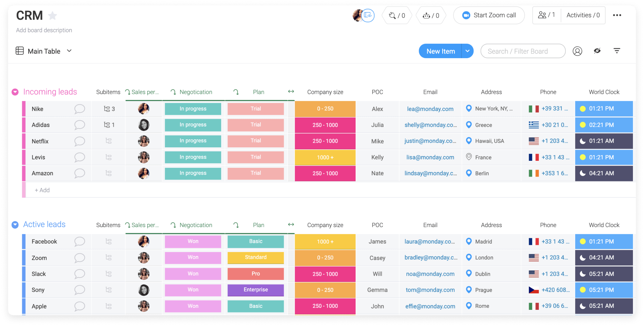
Task: Open the Main Table view dropdown
Action: pyautogui.click(x=69, y=51)
